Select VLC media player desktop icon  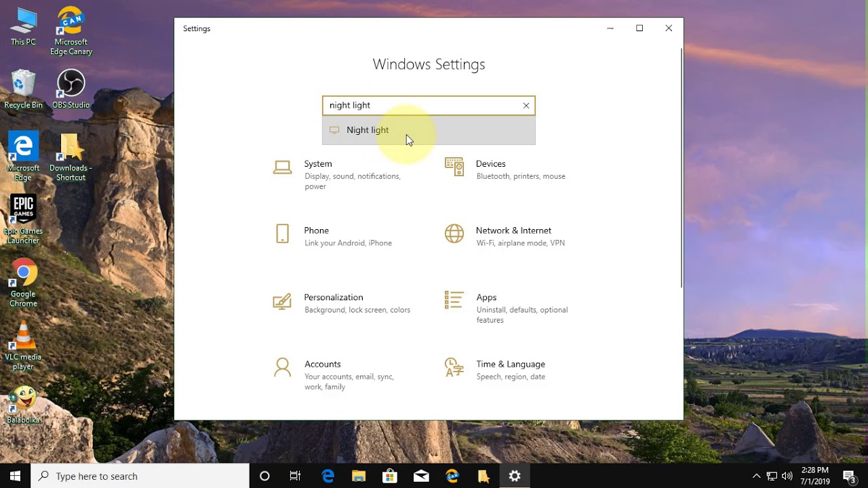[x=23, y=346]
